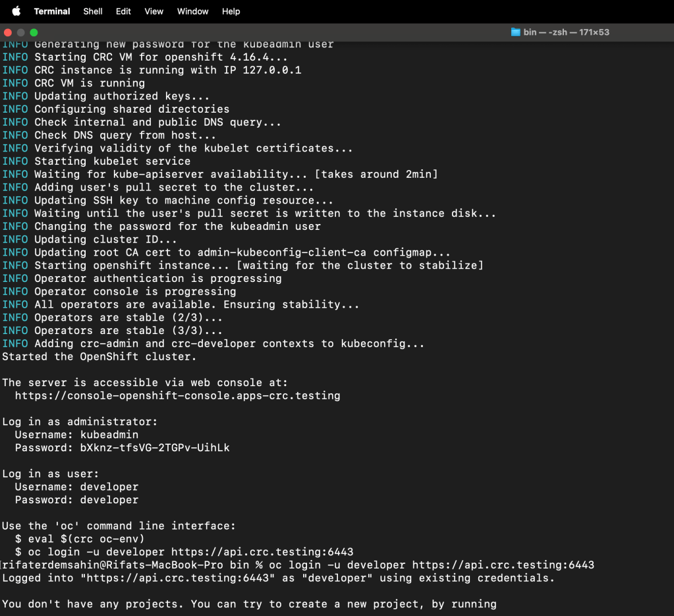This screenshot has width=674, height=616.
Task: Click the quoted API URL in 'Logged into' line
Action: point(177,578)
